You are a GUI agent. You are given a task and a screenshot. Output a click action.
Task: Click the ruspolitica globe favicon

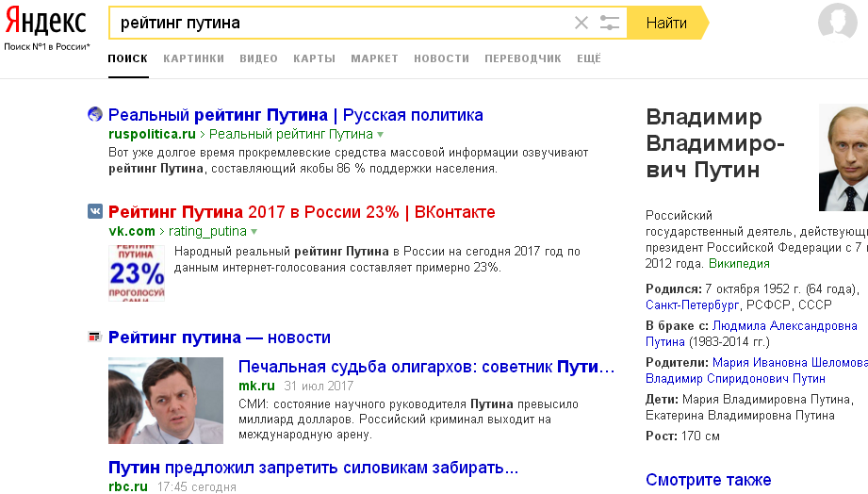(95, 114)
